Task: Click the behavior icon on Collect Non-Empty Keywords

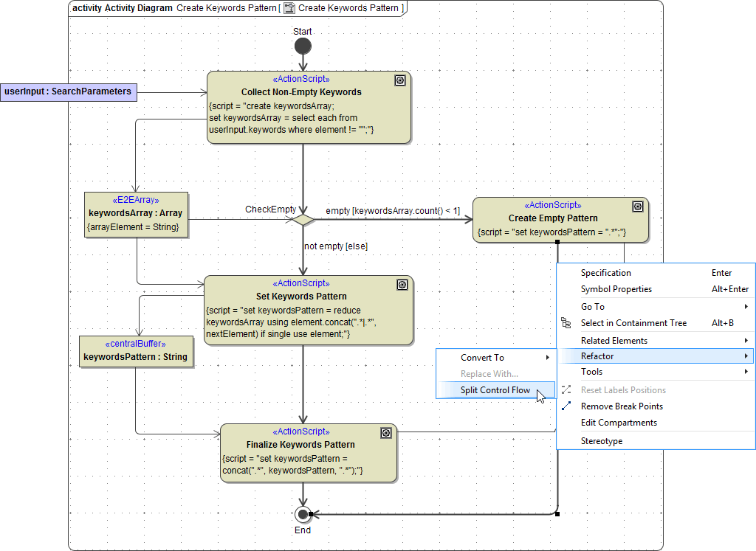Action: pyautogui.click(x=400, y=80)
